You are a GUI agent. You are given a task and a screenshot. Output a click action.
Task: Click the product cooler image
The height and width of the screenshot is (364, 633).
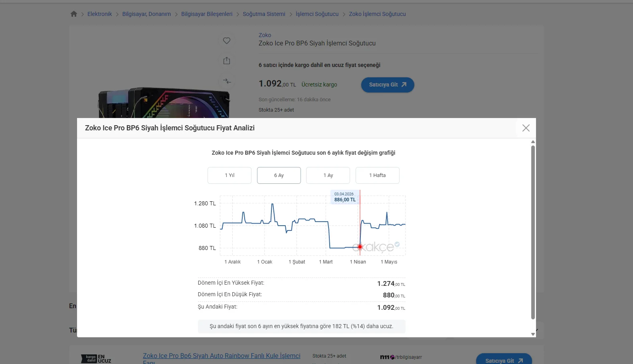tap(164, 103)
